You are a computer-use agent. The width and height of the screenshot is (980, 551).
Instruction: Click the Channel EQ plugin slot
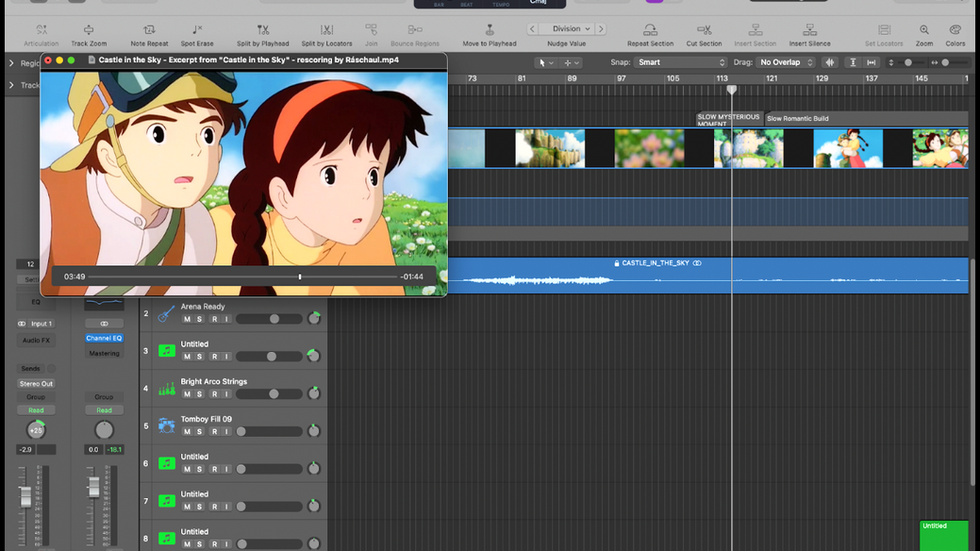coord(104,338)
